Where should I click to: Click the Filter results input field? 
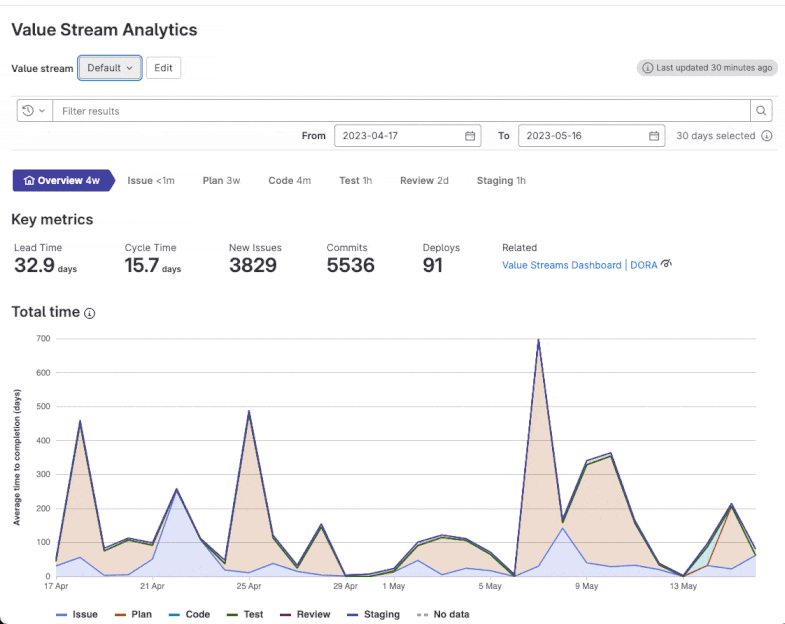(400, 111)
